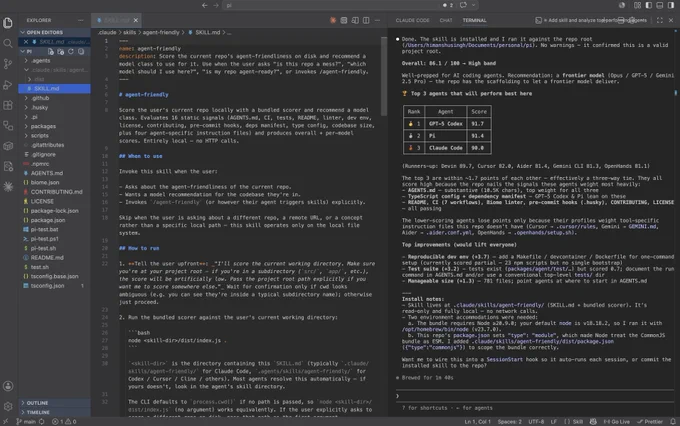680x426 pixels.
Task: Click the terminal prompt input line
Action: [535, 396]
